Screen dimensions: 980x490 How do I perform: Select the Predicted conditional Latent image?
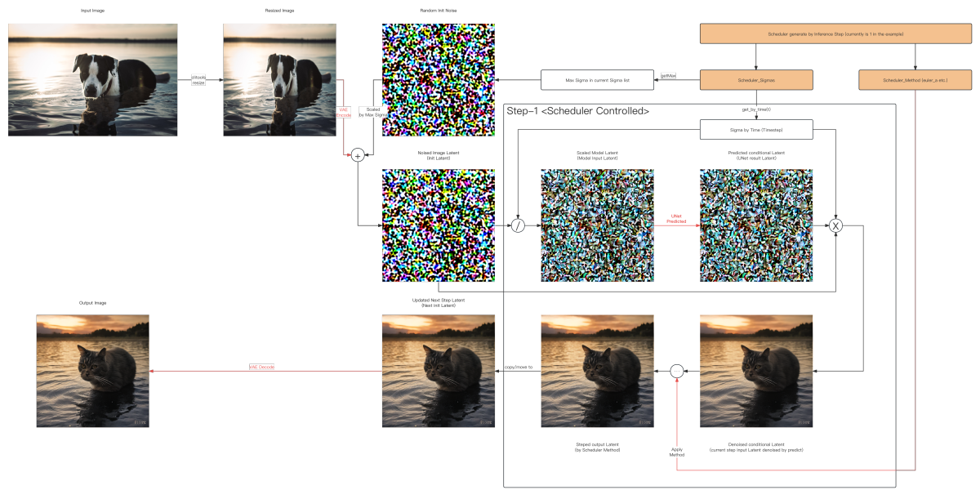(x=756, y=225)
